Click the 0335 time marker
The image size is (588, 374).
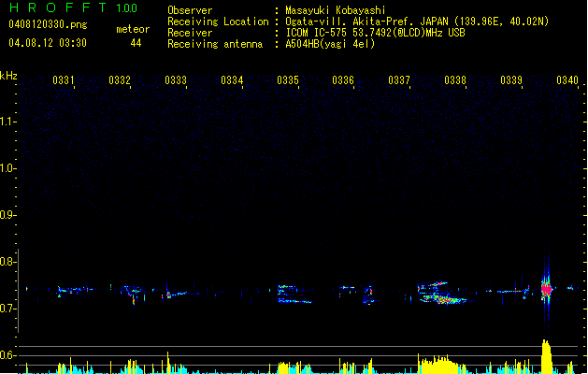(x=288, y=79)
